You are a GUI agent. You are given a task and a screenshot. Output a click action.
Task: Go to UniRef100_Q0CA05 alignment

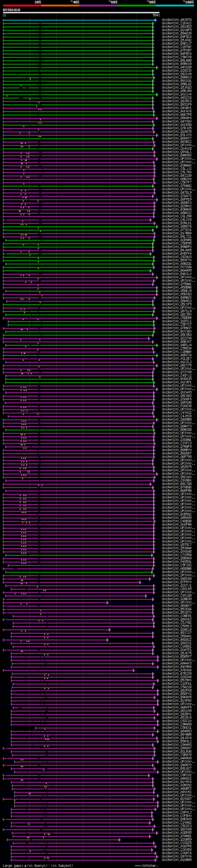click(177, 392)
